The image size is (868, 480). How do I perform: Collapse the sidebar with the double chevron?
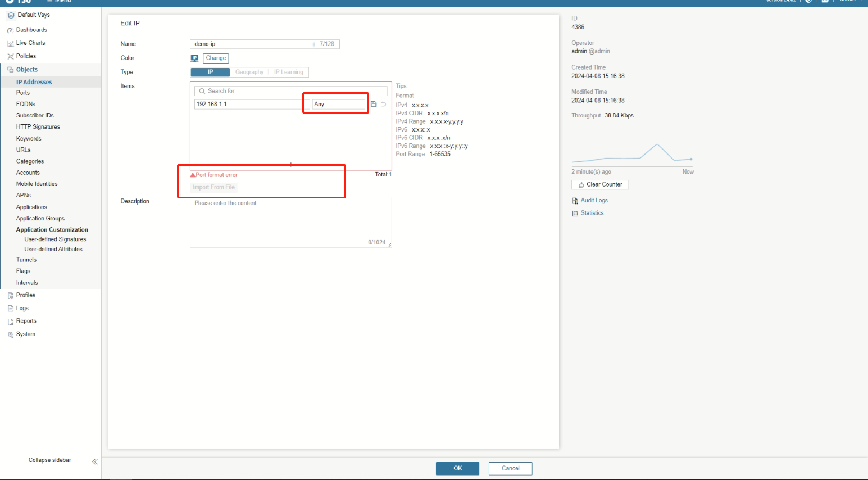tap(95, 461)
